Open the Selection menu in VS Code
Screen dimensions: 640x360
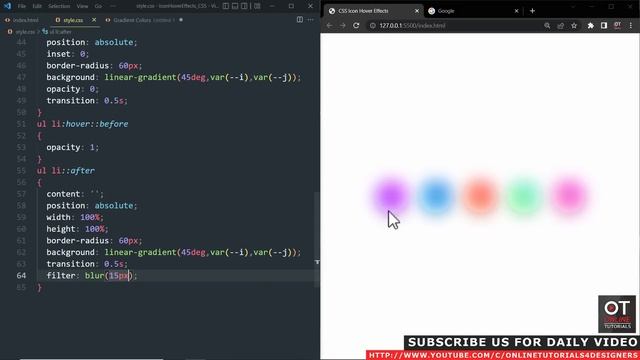59,7
